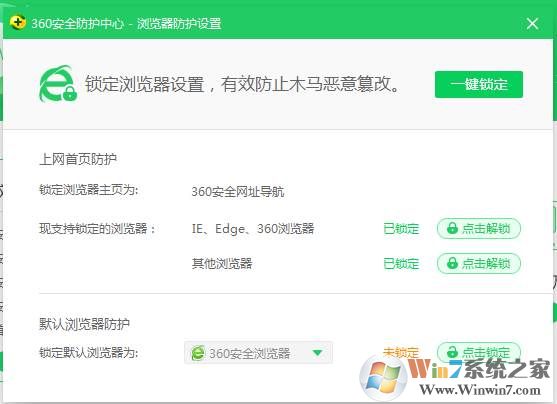Activate the 一键锁定 green button
The width and height of the screenshot is (557, 404).
[479, 85]
